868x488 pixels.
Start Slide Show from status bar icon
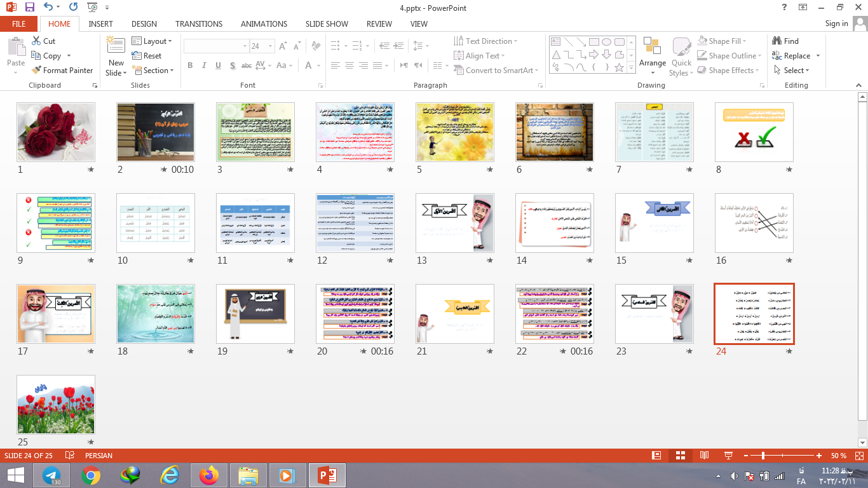pos(728,456)
